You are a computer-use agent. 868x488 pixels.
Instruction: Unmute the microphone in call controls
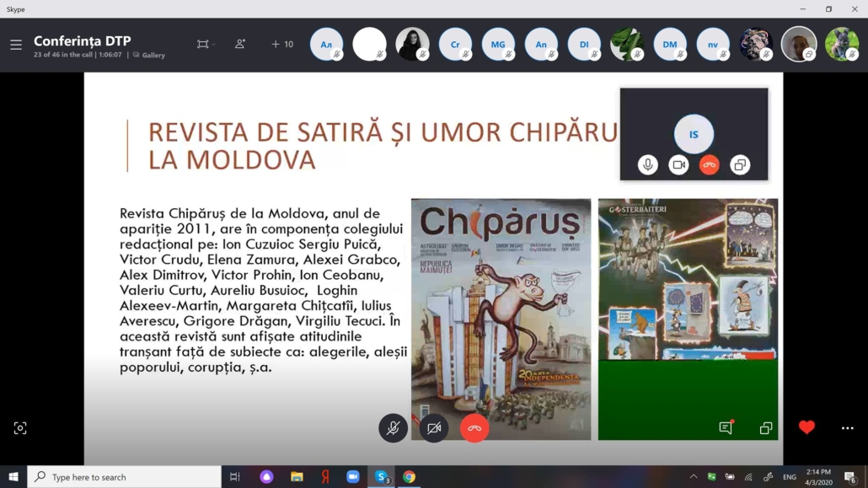coord(393,427)
